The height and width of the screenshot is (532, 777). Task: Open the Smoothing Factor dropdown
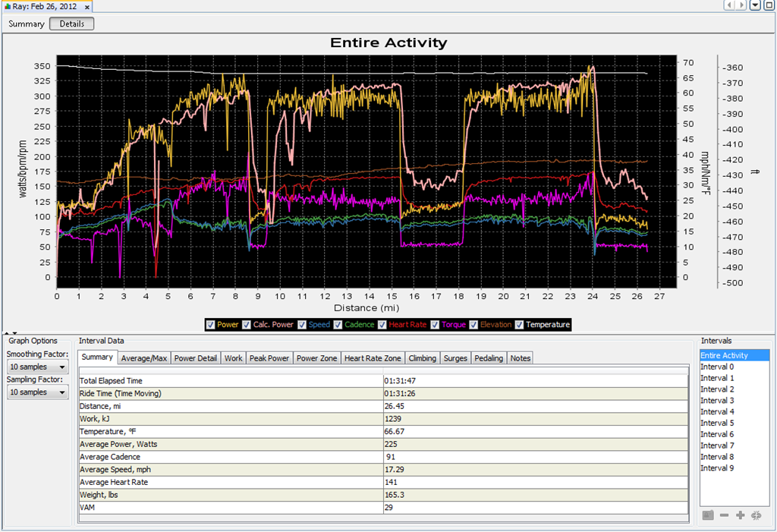coord(38,367)
